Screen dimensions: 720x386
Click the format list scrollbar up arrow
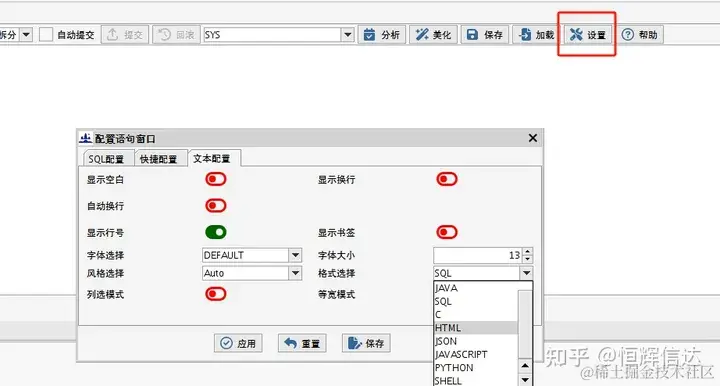pyautogui.click(x=525, y=366)
